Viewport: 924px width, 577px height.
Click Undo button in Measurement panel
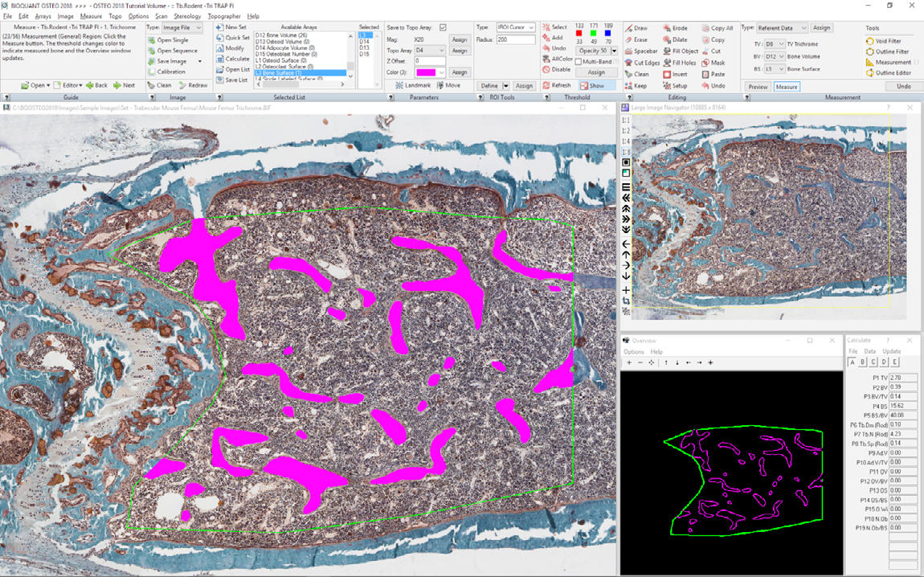pyautogui.click(x=903, y=86)
